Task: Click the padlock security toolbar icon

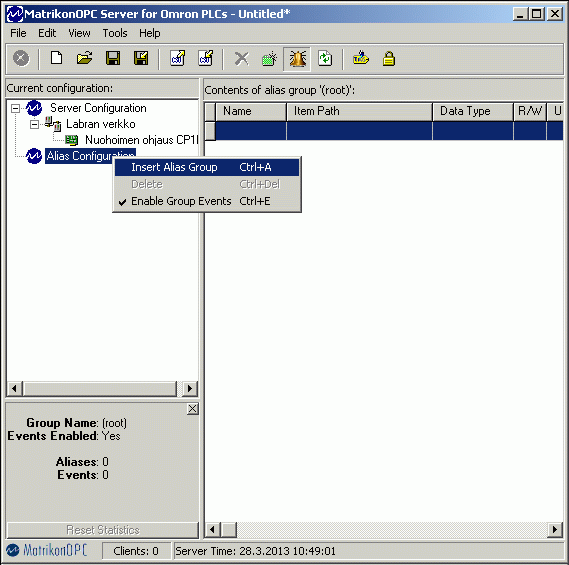Action: (x=389, y=58)
